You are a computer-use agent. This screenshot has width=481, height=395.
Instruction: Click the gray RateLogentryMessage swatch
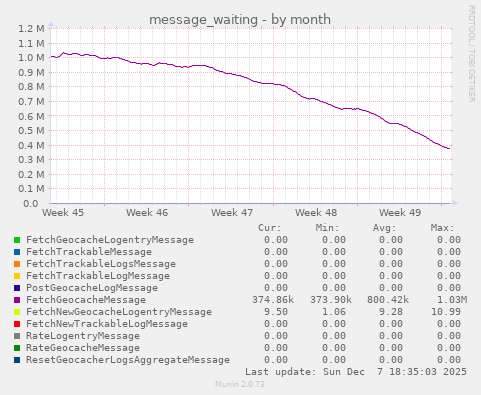pyautogui.click(x=17, y=336)
